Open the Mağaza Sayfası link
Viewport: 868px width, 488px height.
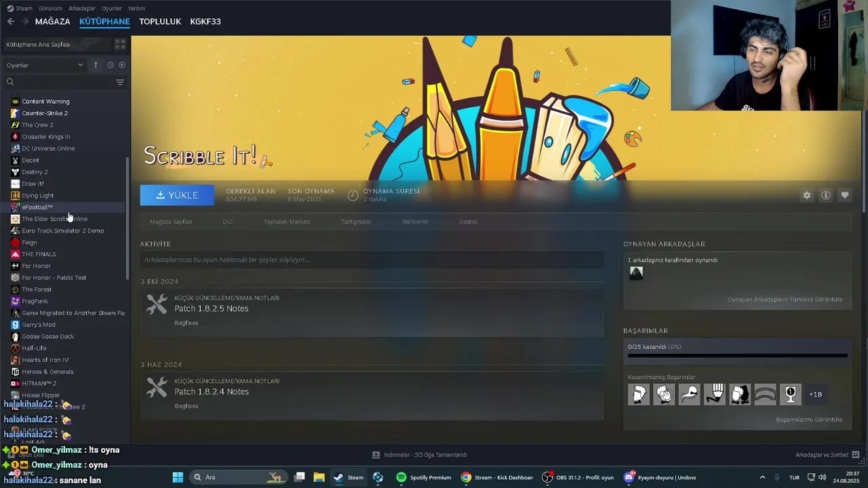coord(171,222)
